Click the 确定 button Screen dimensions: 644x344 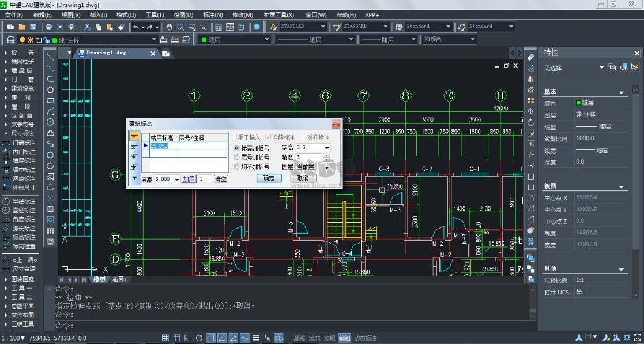pos(269,178)
